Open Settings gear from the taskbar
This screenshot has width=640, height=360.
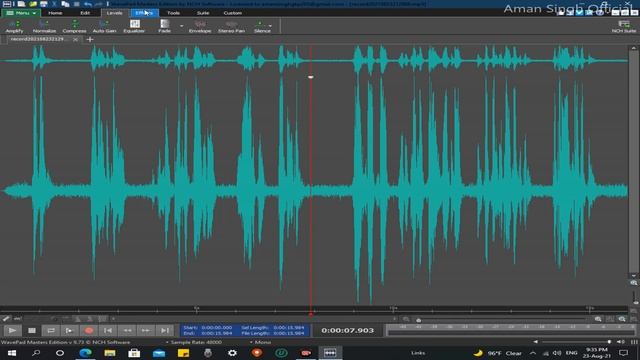232,353
